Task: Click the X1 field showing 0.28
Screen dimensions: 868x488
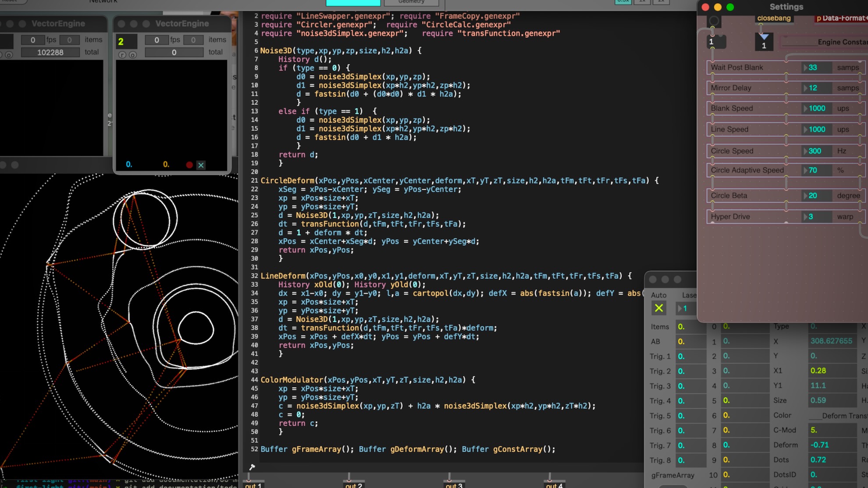Action: [819, 371]
